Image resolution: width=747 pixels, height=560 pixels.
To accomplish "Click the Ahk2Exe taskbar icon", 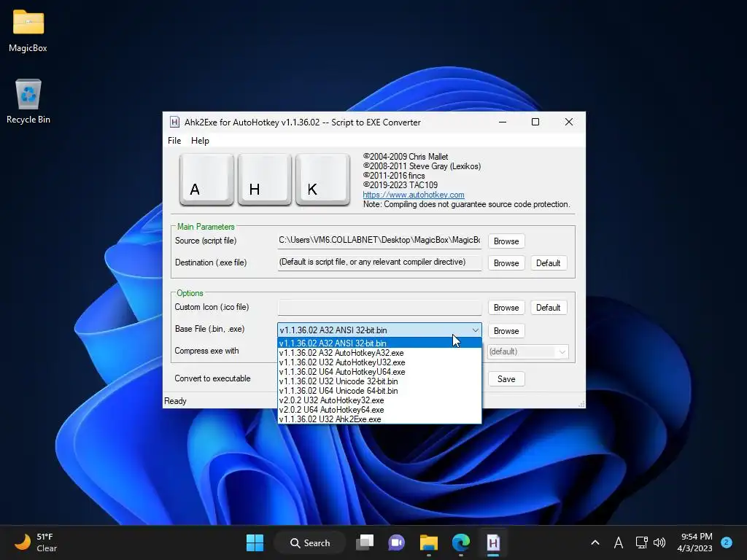I will [493, 542].
